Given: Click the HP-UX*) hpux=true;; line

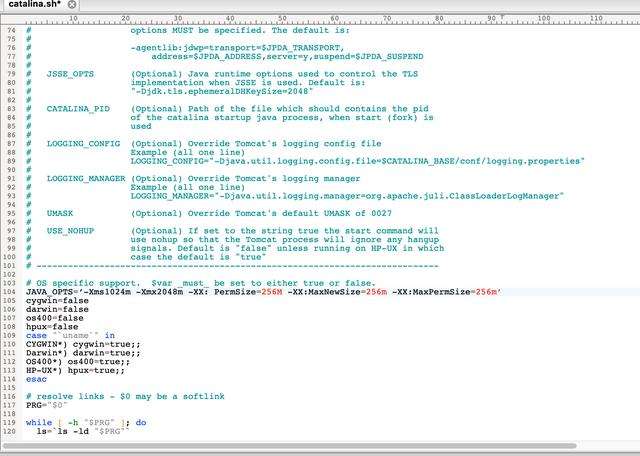Looking at the screenshot, I should tap(76, 371).
